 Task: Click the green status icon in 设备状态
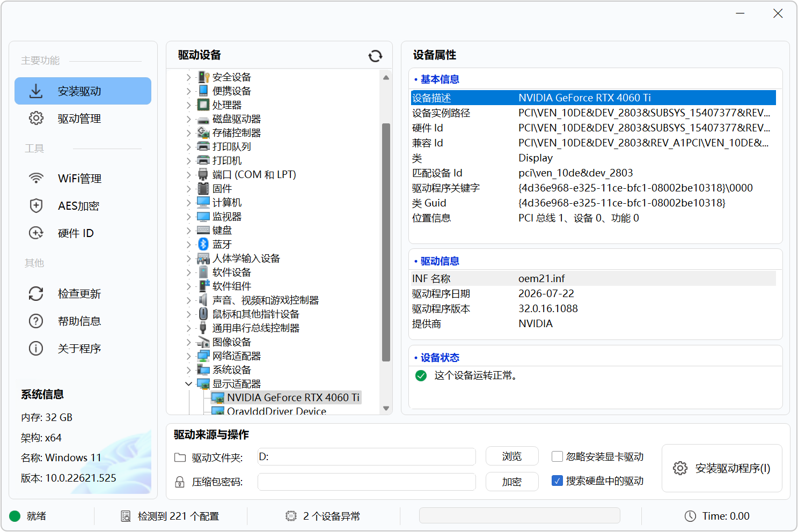pyautogui.click(x=421, y=375)
